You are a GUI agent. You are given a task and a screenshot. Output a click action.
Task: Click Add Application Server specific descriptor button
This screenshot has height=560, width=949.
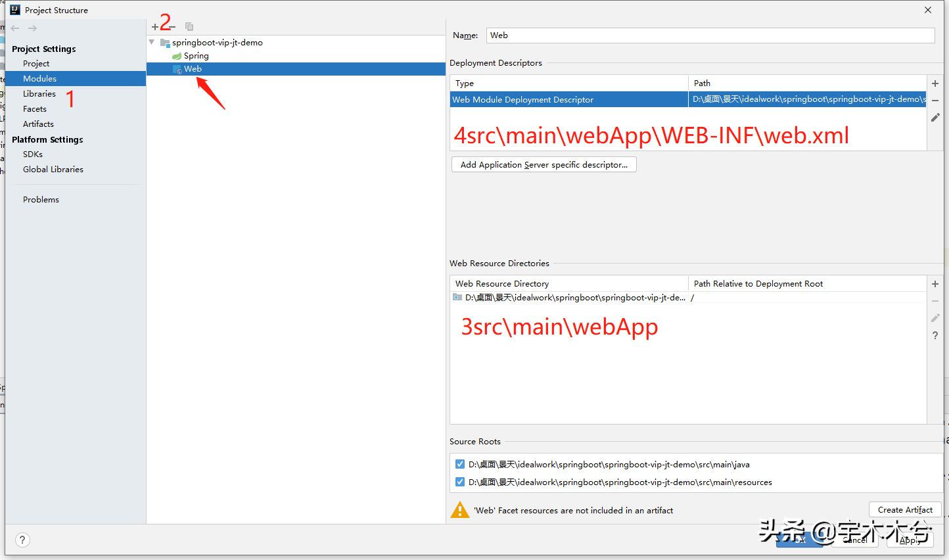(x=544, y=164)
